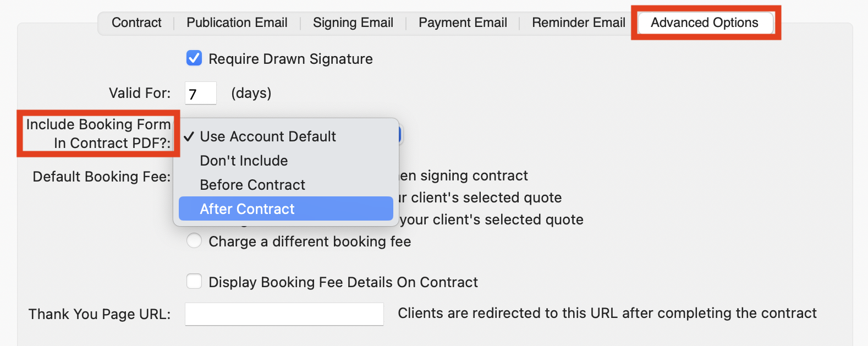Click the Include Booking Form In Contract PDF label
This screenshot has width=868, height=346.
(x=99, y=134)
